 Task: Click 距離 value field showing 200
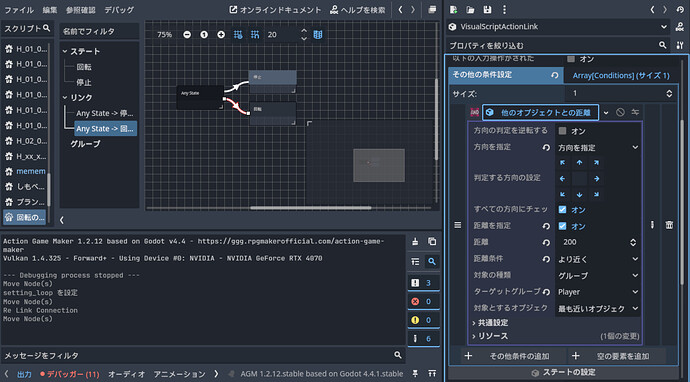click(x=592, y=242)
